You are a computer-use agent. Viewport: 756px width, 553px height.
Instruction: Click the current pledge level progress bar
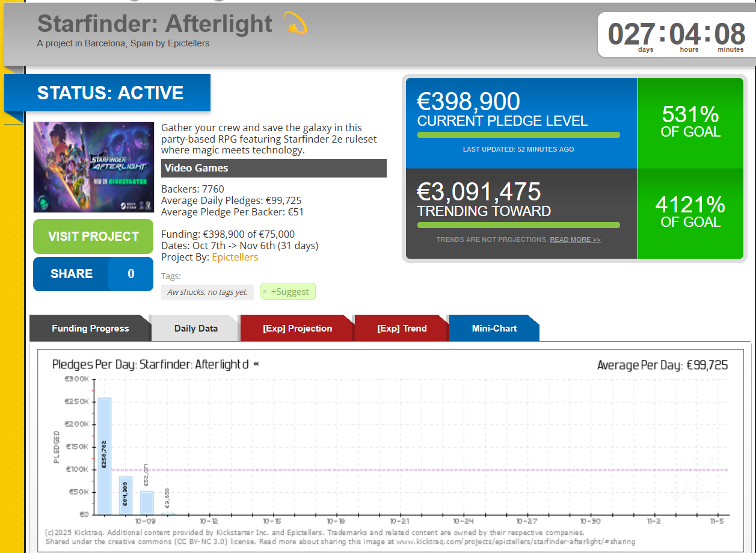(x=518, y=135)
